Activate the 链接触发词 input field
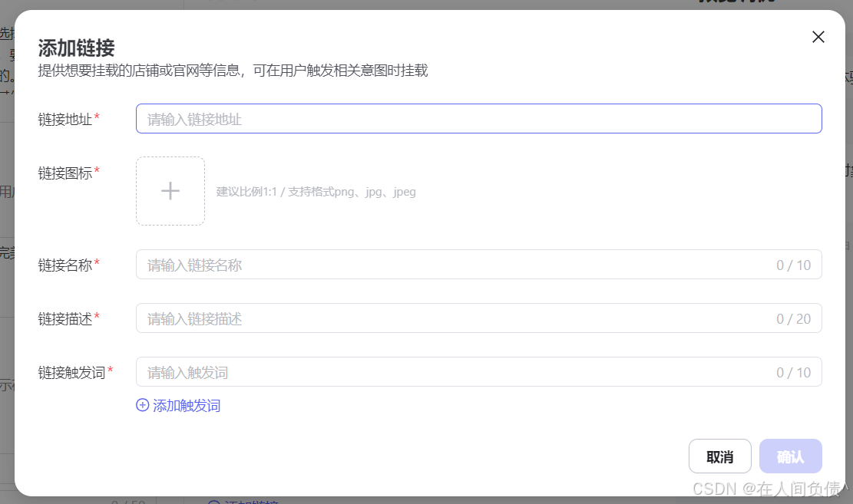The image size is (853, 504). (x=479, y=372)
